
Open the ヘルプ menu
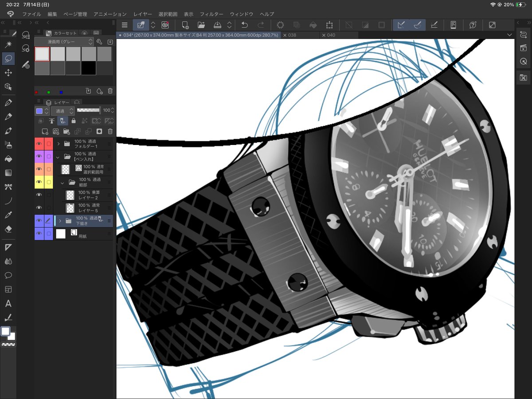[267, 14]
